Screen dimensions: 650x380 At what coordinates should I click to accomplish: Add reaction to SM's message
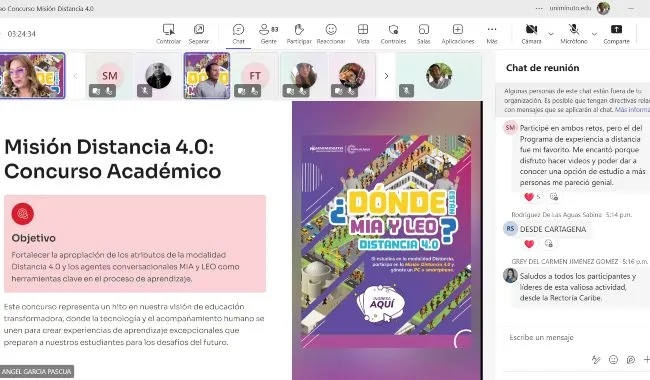click(554, 197)
